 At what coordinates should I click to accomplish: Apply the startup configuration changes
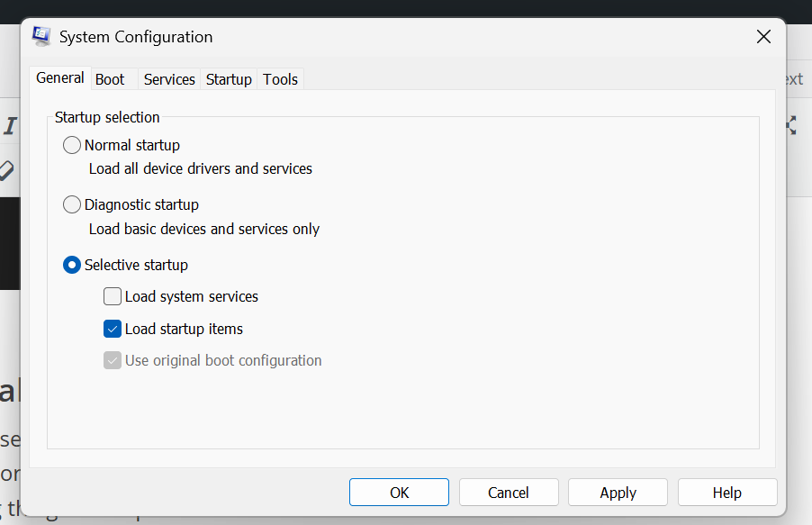618,493
